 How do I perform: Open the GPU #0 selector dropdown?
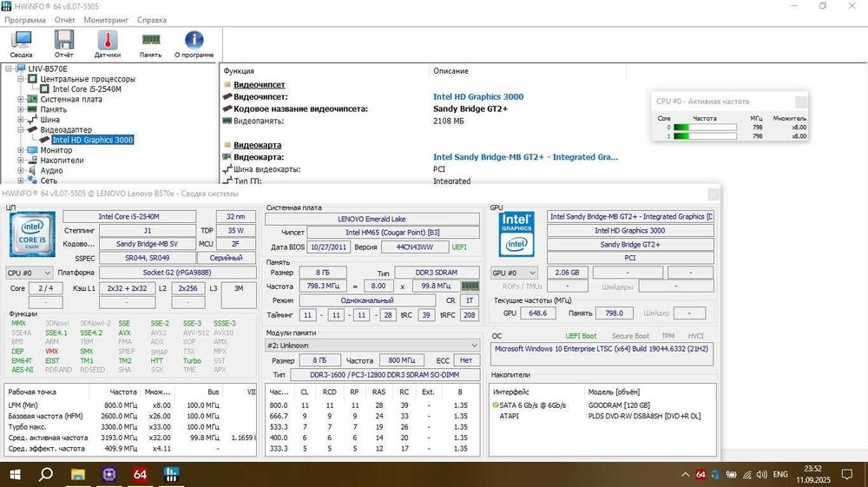coord(514,273)
